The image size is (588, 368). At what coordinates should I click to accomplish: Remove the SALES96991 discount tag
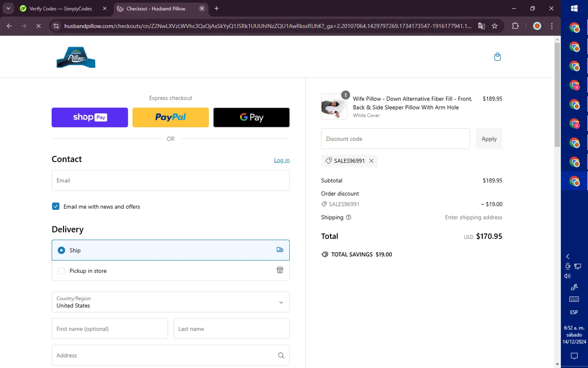pyautogui.click(x=371, y=161)
